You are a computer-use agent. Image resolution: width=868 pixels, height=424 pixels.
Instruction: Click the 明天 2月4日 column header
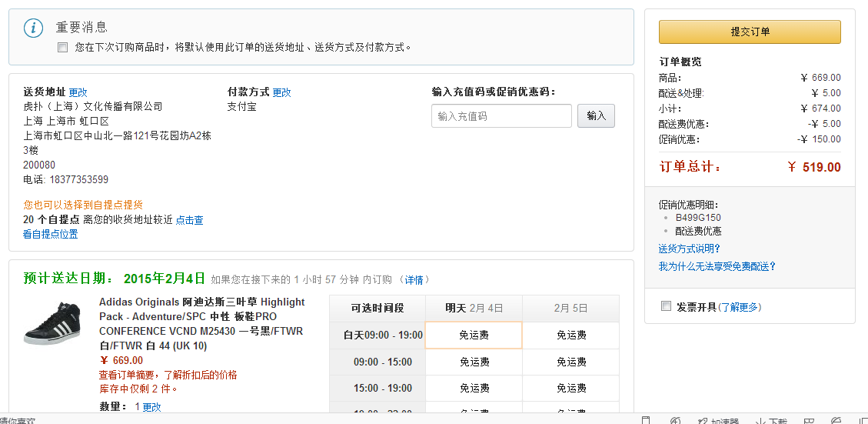click(x=474, y=308)
